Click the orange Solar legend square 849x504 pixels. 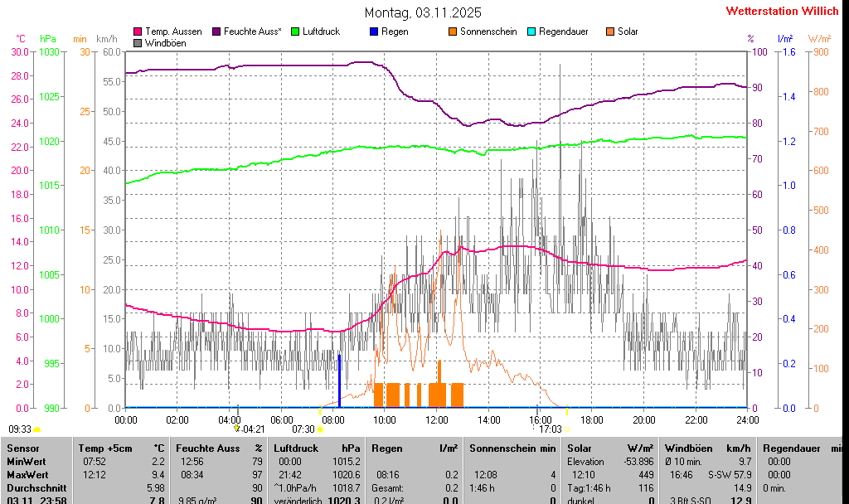(610, 31)
